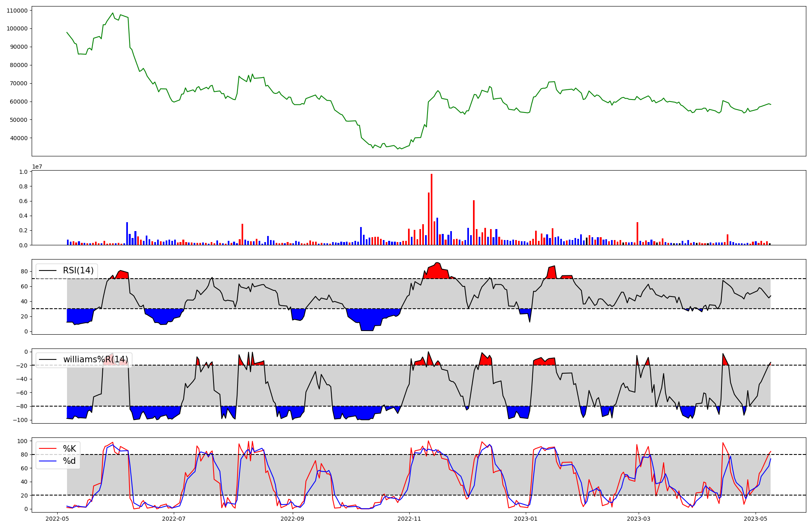This screenshot has height=528, width=812.
Task: Click the williams%R(14) legend label
Action: pyautogui.click(x=95, y=359)
